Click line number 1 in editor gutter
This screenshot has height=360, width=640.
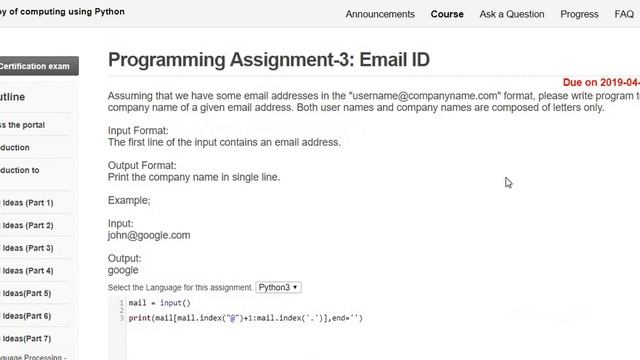coord(121,303)
